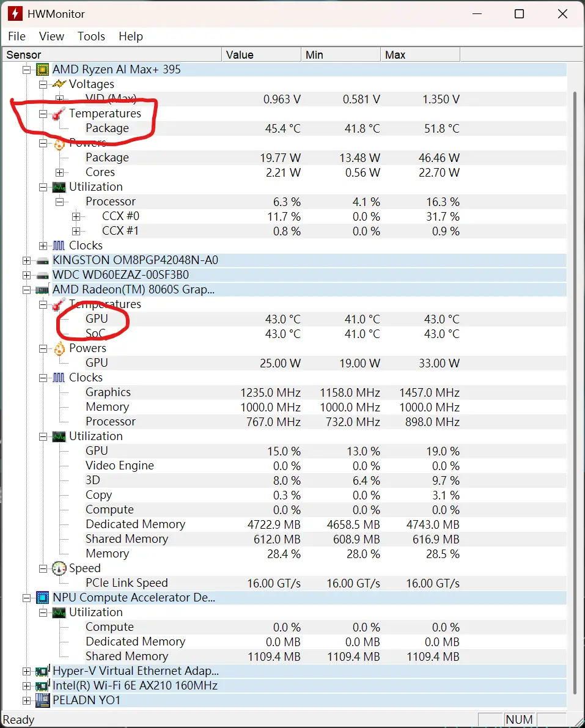
Task: Collapse the AMD Radeon 8060S Graphics node
Action: pos(26,290)
